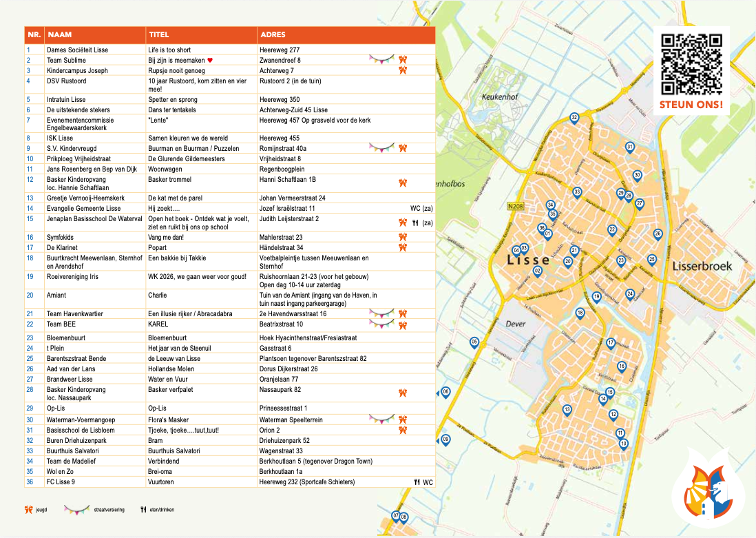Click fork-knife icon in FC Lisse 9 row
Viewport: 756px width, 538px height.
pos(417,482)
